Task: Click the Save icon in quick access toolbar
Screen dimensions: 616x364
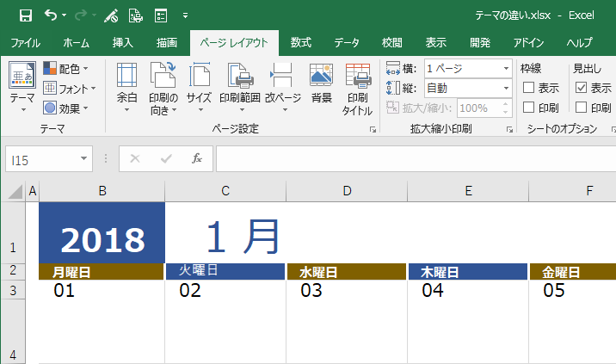Action: [26, 15]
